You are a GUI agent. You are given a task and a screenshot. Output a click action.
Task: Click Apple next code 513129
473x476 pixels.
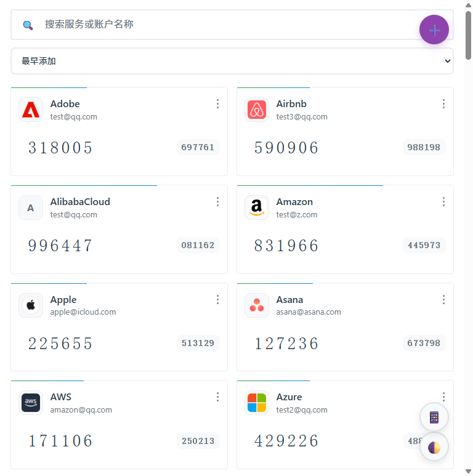click(198, 343)
